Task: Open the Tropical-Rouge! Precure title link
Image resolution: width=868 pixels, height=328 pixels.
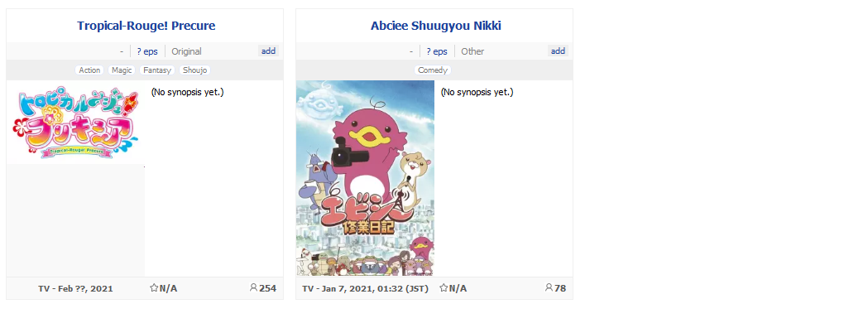Action: pyautogui.click(x=146, y=26)
